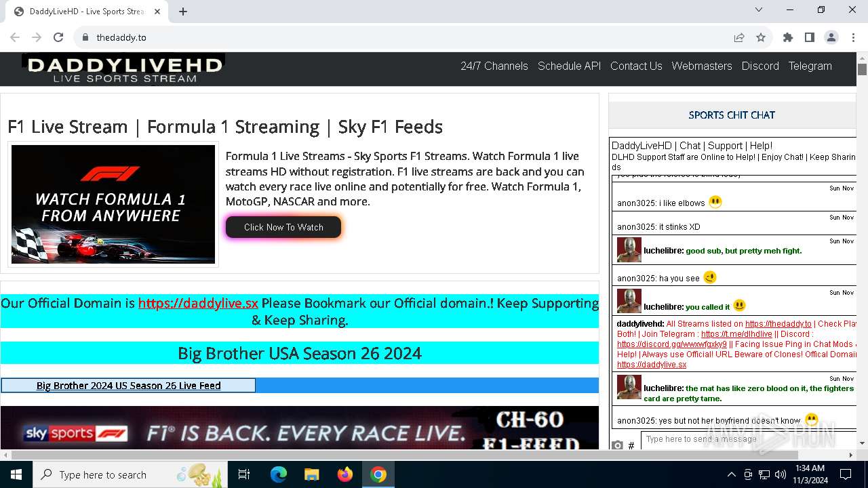
Task: Open the 24/7 Channels menu item
Action: pos(494,66)
